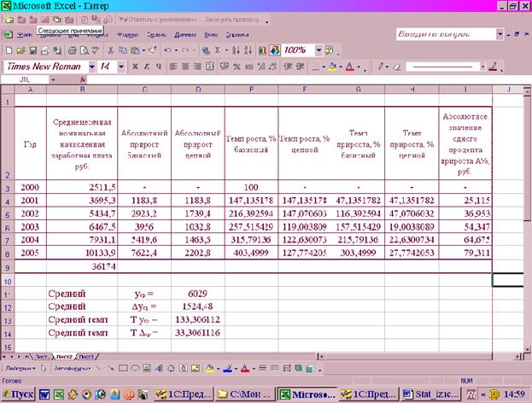Click the Print icon in toolbar
Screen dimensions: 532x403
[x=73, y=50]
